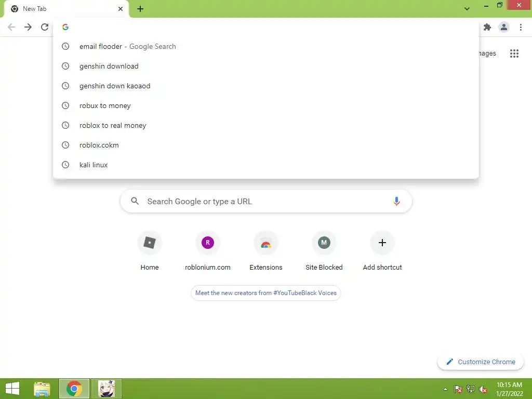Choose the robux to money suggestion

point(266,105)
